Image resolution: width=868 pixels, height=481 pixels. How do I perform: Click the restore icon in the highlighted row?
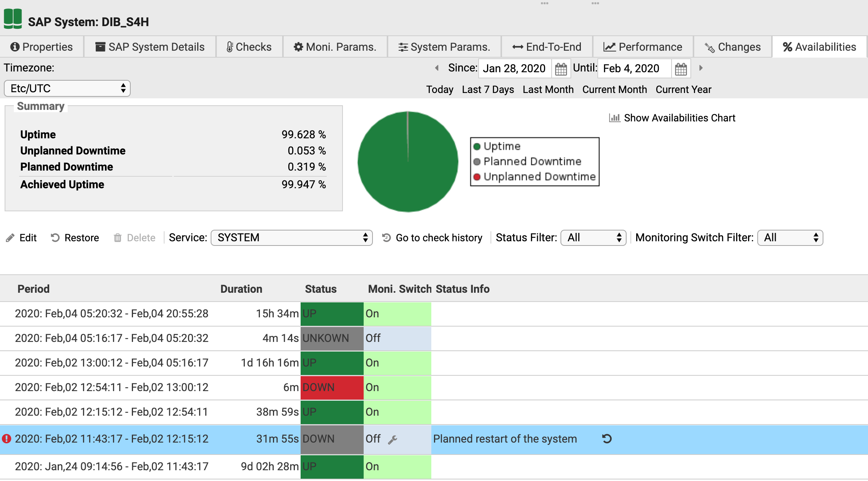[x=607, y=439]
